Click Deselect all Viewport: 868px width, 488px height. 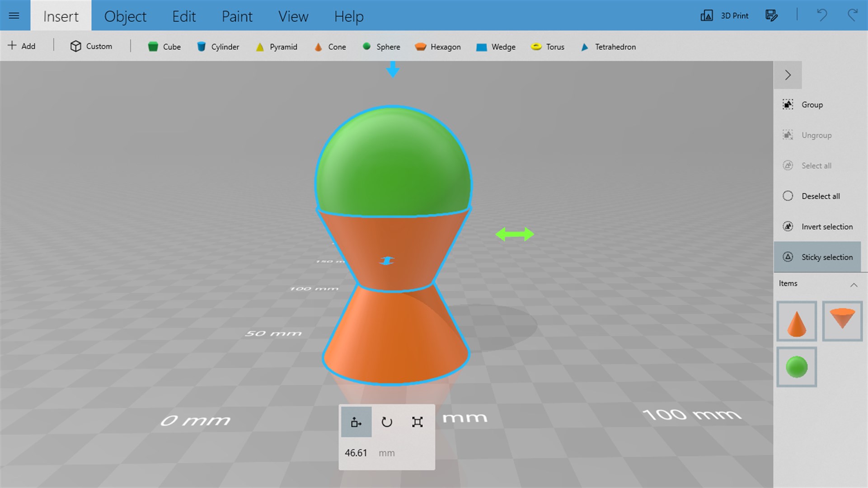(x=821, y=196)
